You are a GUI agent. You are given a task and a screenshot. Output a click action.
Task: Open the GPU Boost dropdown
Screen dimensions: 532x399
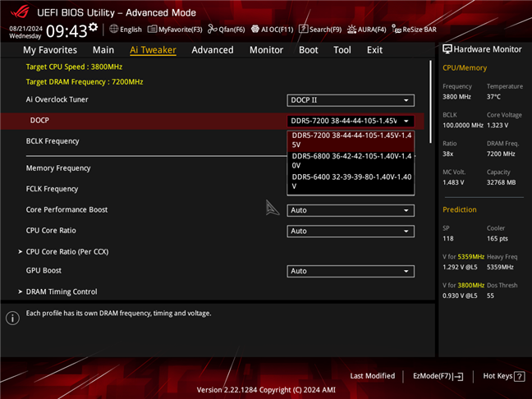pyautogui.click(x=351, y=271)
